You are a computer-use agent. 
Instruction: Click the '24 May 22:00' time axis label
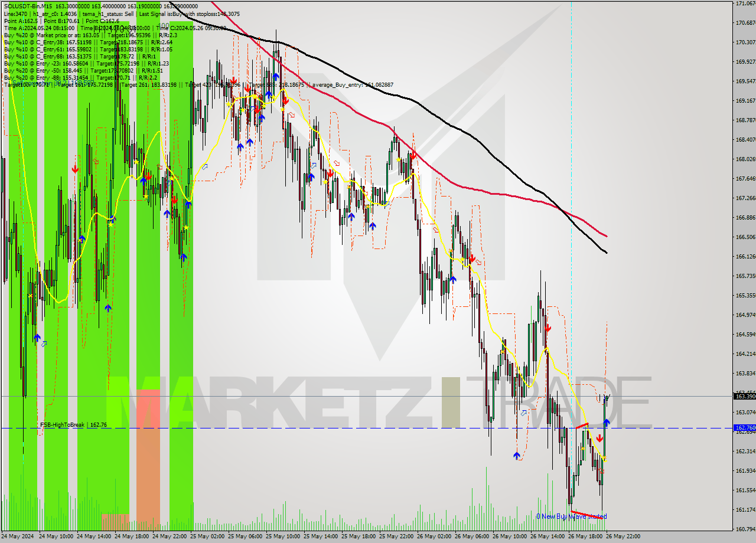(x=171, y=537)
